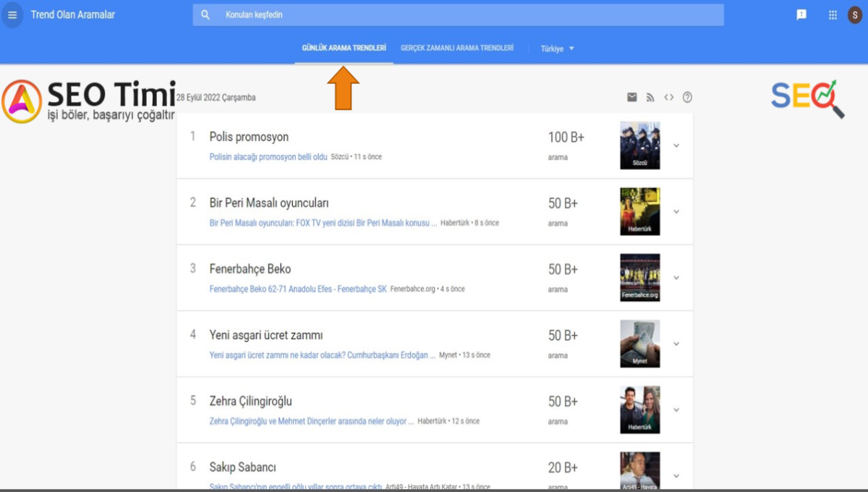
Task: Expand the Bir Peri Masalı oyuncuları row
Action: (676, 212)
